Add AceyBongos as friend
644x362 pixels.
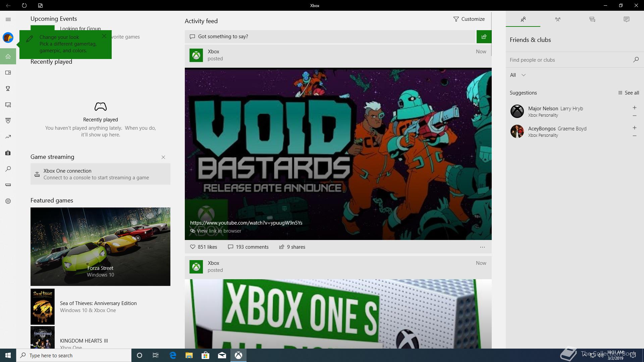pyautogui.click(x=635, y=128)
